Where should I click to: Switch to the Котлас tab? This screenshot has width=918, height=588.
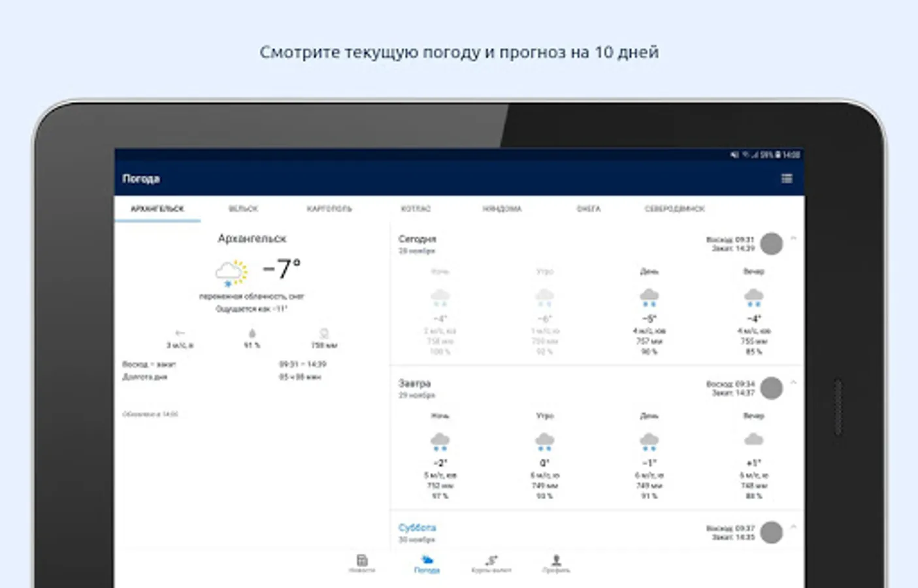pos(416,209)
